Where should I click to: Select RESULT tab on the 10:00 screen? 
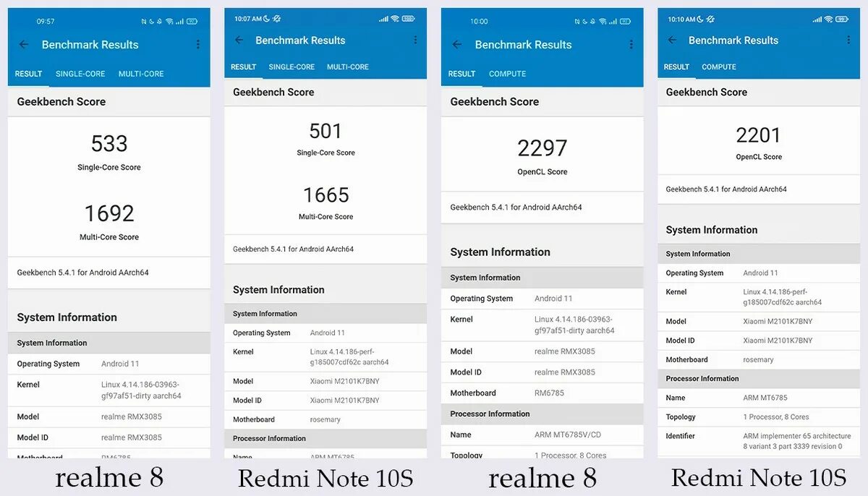coord(461,74)
